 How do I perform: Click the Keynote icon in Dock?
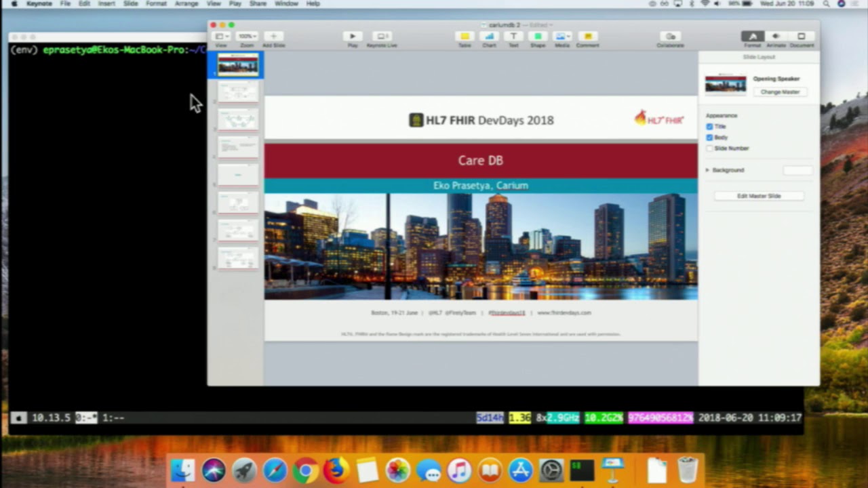click(x=613, y=470)
